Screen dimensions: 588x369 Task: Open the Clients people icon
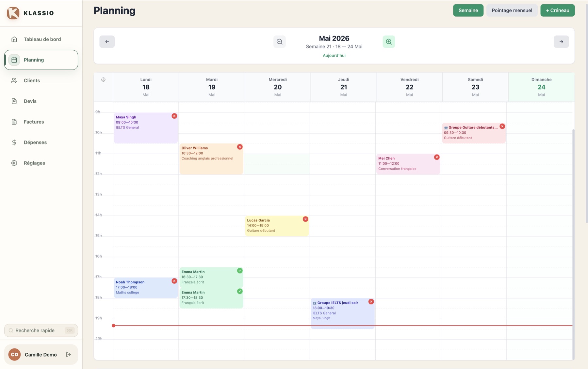pos(14,80)
